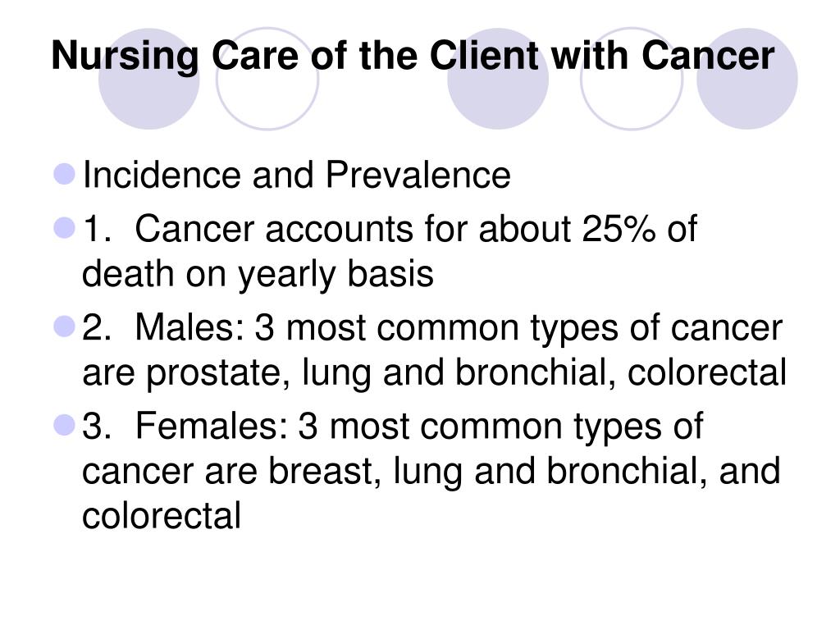Select the bullet before "3. Females"
This screenshot has width=840, height=630.
pyautogui.click(x=65, y=426)
